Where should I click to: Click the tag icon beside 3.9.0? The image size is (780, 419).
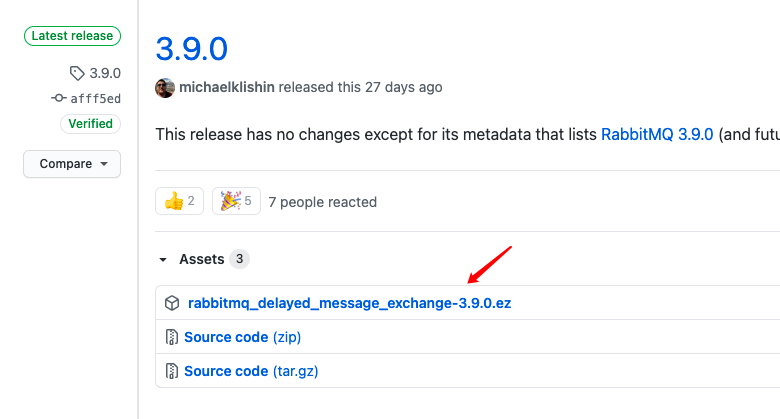77,73
